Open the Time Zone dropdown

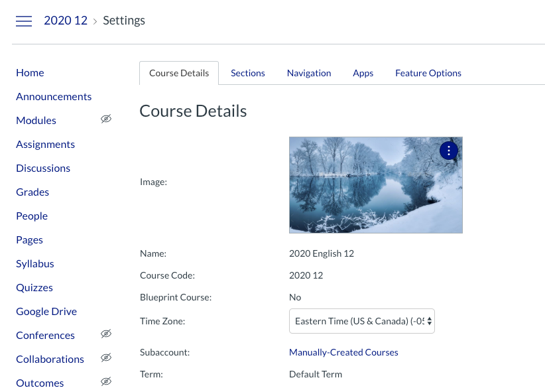click(362, 321)
